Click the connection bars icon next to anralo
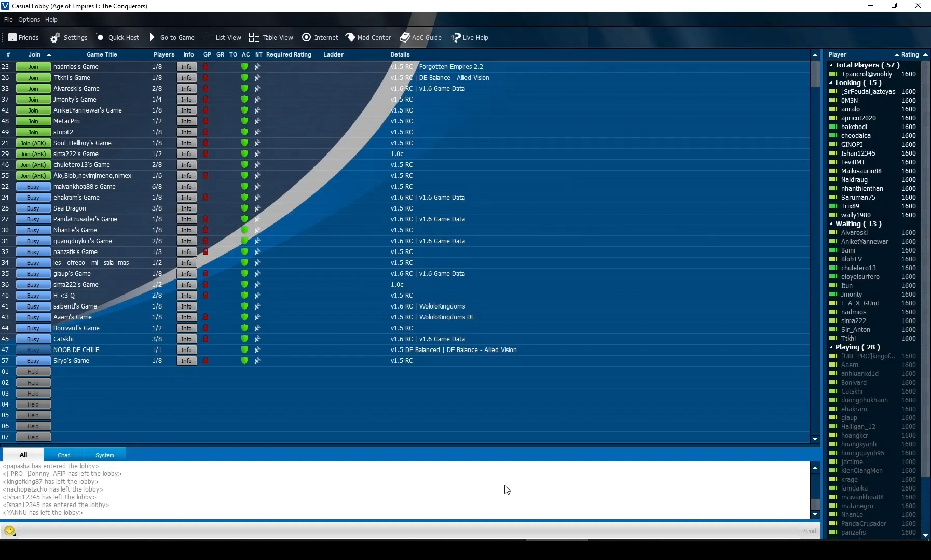Image resolution: width=931 pixels, height=560 pixels. point(833,109)
